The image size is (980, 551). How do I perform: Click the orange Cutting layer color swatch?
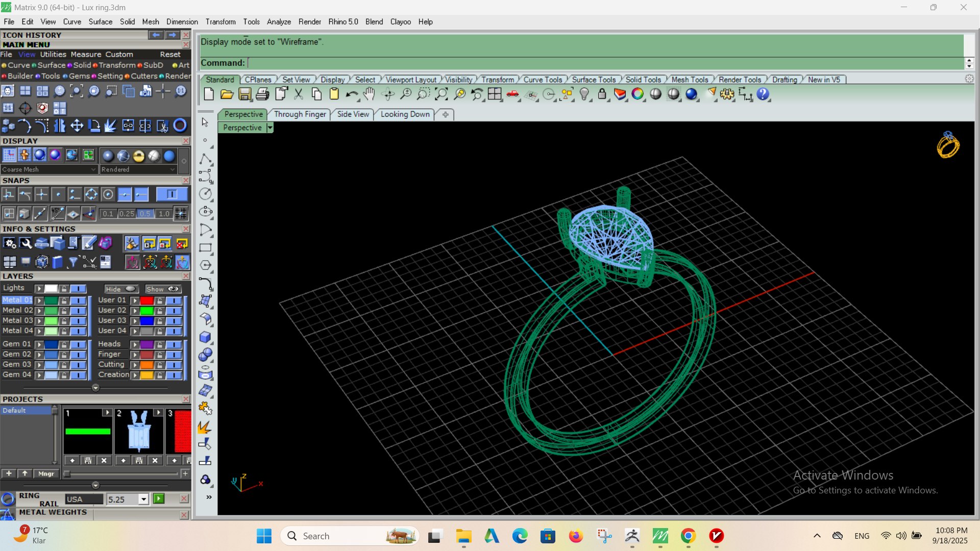[147, 365]
